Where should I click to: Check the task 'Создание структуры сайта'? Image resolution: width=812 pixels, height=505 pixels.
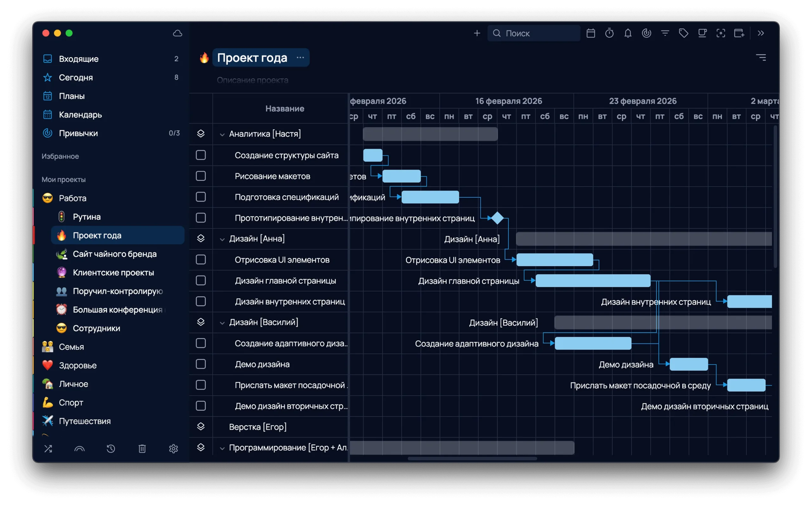(x=201, y=155)
